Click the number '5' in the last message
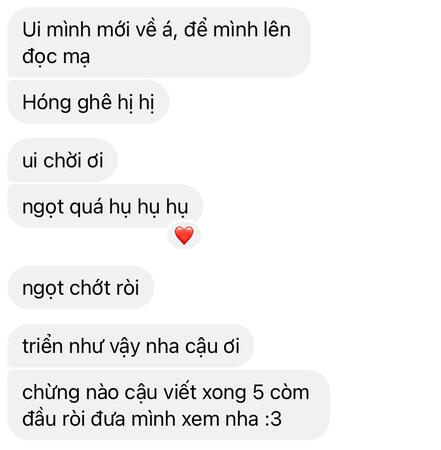 pyautogui.click(x=258, y=392)
